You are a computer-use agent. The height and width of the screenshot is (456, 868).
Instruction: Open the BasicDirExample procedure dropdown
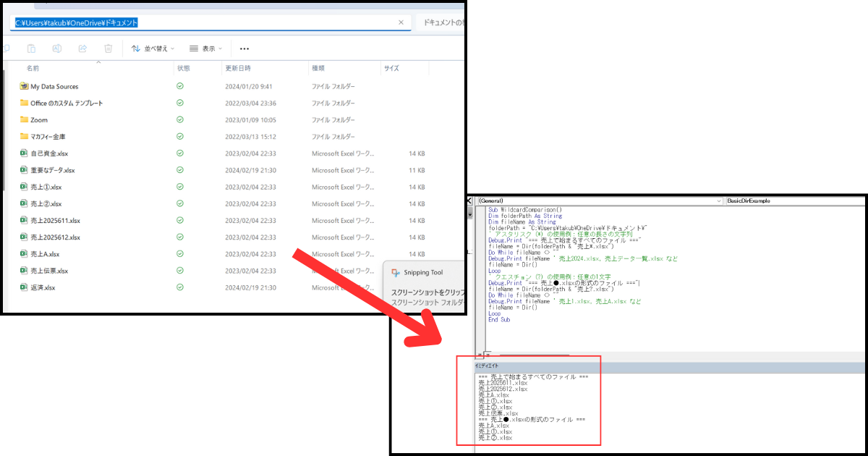click(x=794, y=200)
